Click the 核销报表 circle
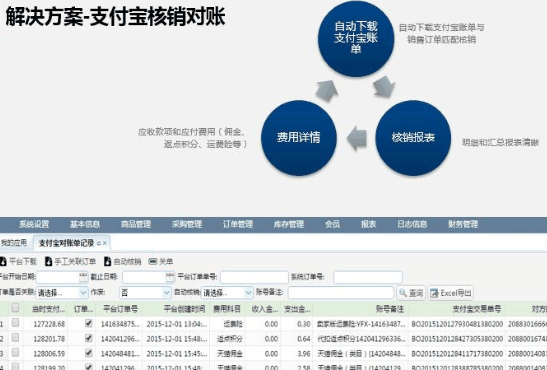Screen dimensions: 547x370 pyautogui.click(x=413, y=138)
